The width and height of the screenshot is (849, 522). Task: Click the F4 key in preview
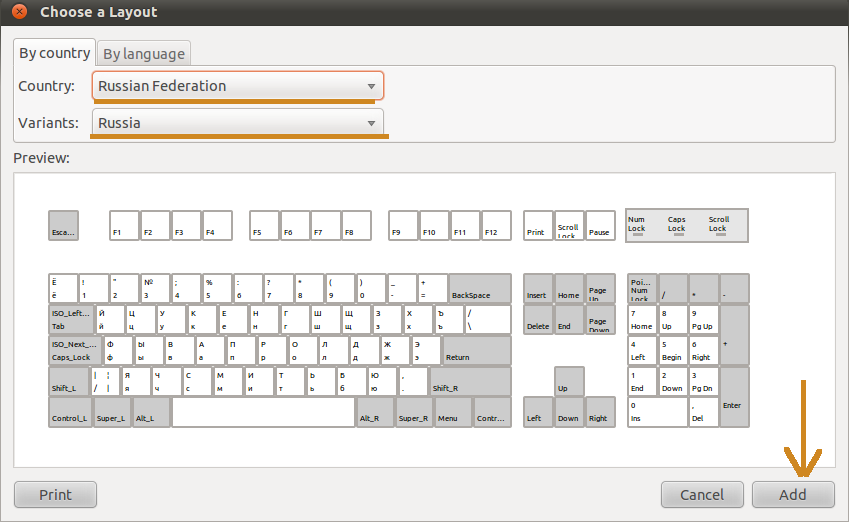tap(218, 225)
